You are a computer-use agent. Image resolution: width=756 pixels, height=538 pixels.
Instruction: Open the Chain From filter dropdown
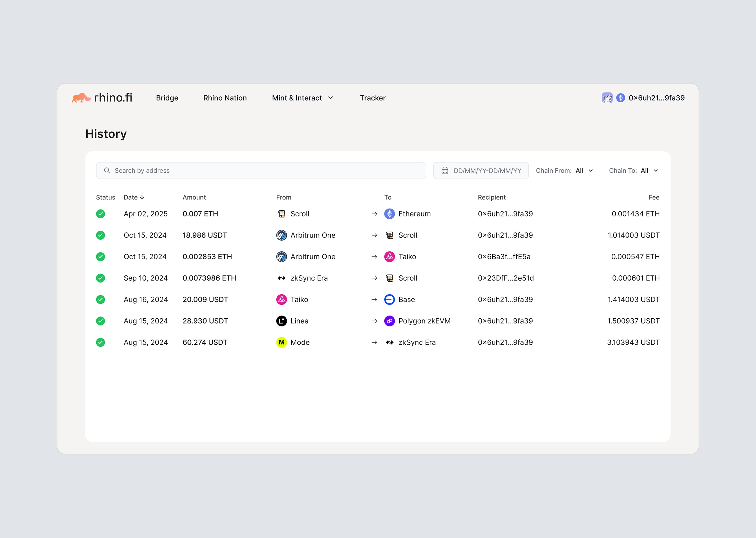coord(564,170)
